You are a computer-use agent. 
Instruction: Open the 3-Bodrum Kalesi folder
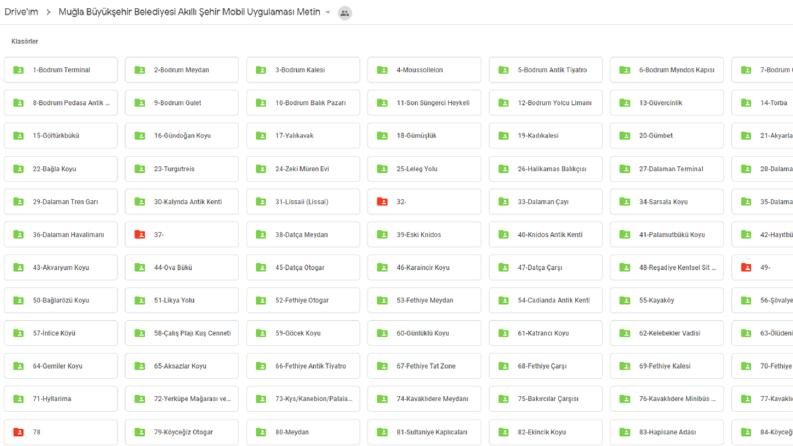click(303, 70)
